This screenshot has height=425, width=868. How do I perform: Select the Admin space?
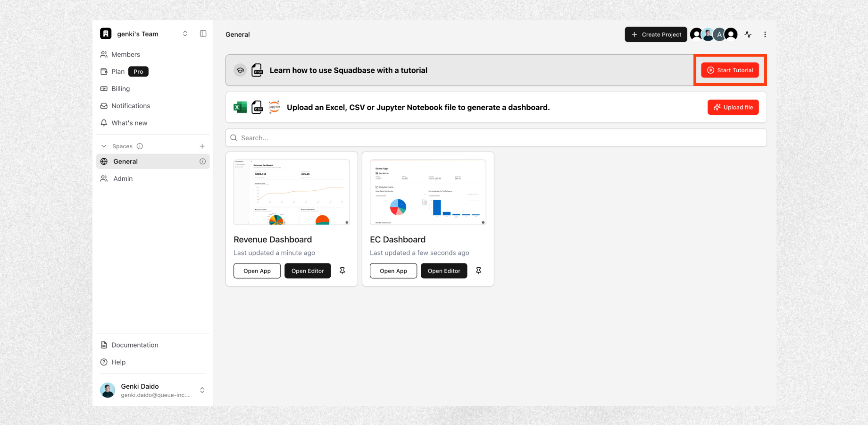[x=153, y=178]
